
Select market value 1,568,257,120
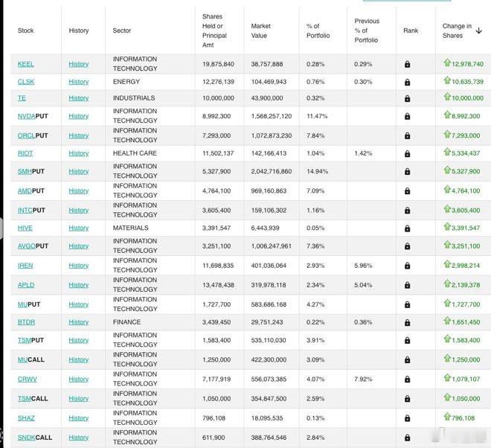pos(272,116)
